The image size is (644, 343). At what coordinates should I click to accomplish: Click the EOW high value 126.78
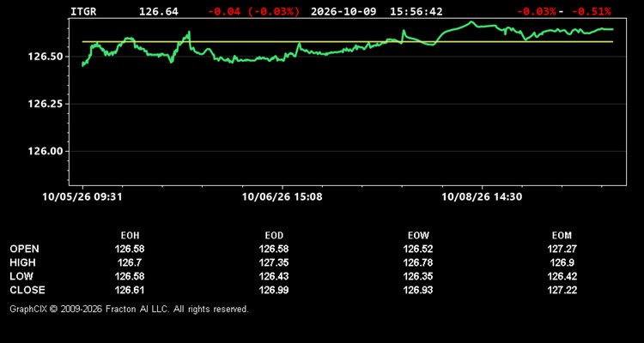pyautogui.click(x=418, y=262)
